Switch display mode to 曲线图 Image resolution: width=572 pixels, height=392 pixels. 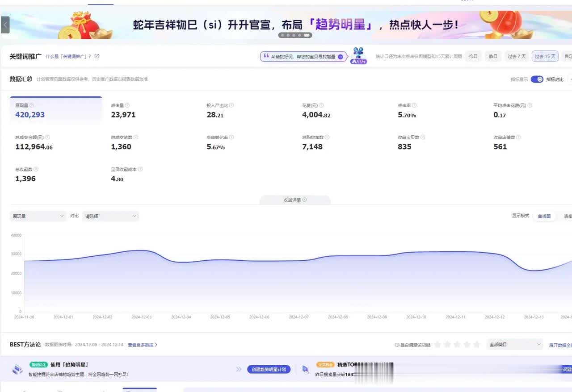coord(544,216)
